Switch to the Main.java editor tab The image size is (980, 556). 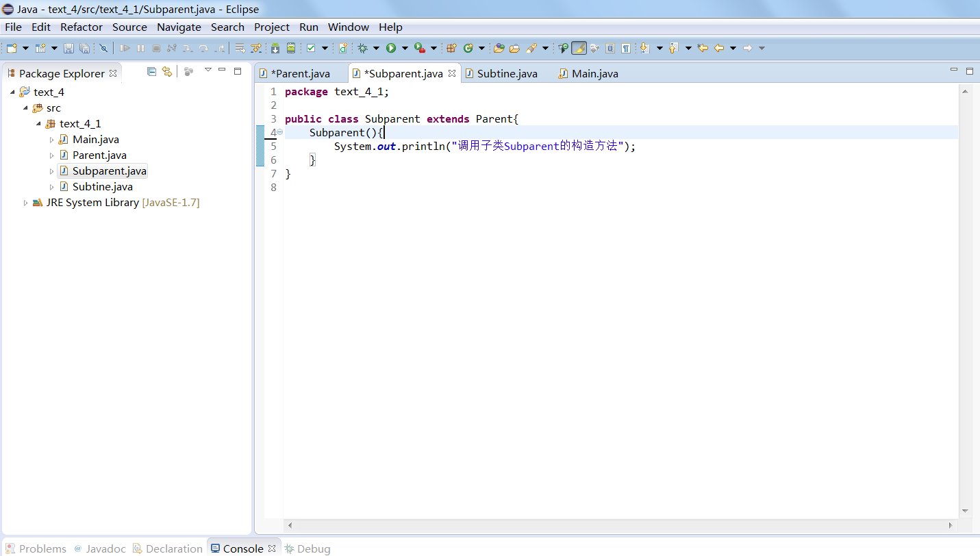point(594,73)
